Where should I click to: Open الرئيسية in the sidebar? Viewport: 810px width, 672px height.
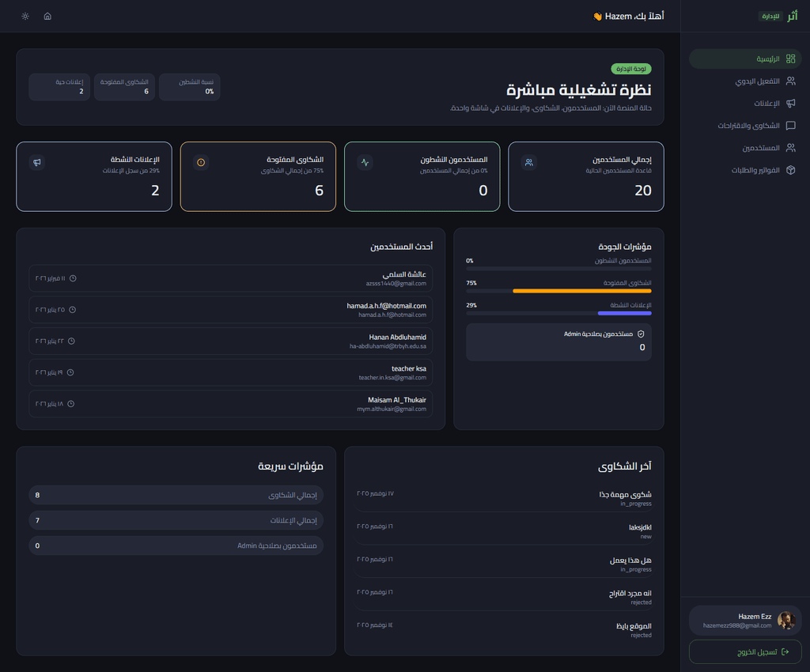(745, 59)
